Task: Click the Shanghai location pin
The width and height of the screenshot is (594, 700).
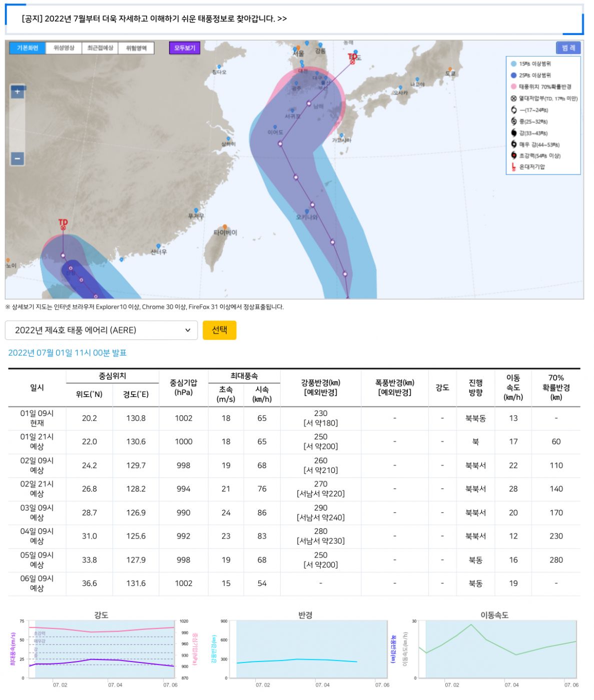Action: click(x=229, y=139)
